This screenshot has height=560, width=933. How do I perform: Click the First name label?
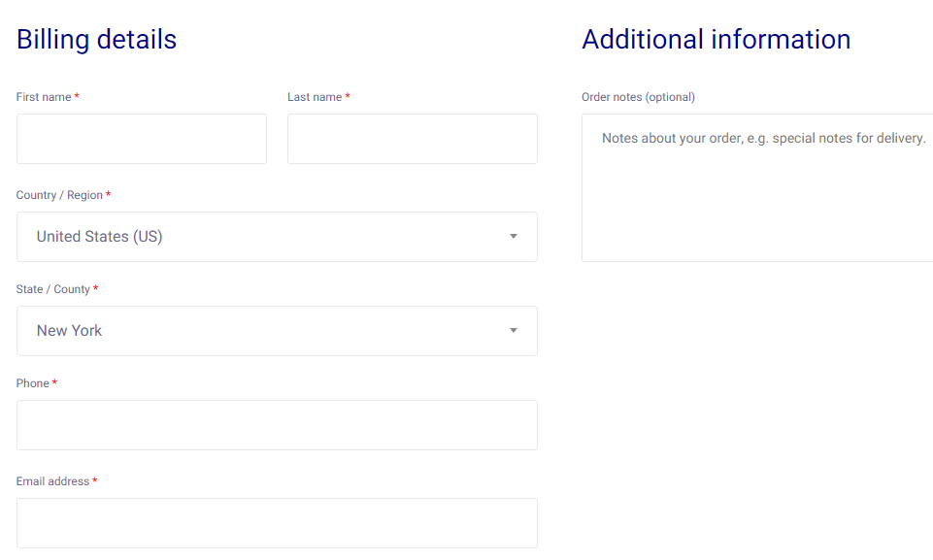point(44,97)
